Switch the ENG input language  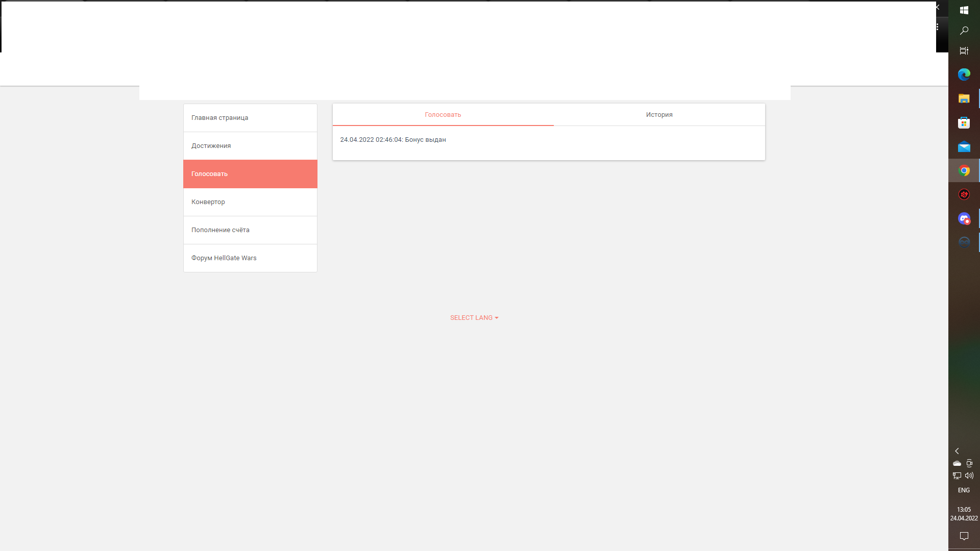coord(964,490)
